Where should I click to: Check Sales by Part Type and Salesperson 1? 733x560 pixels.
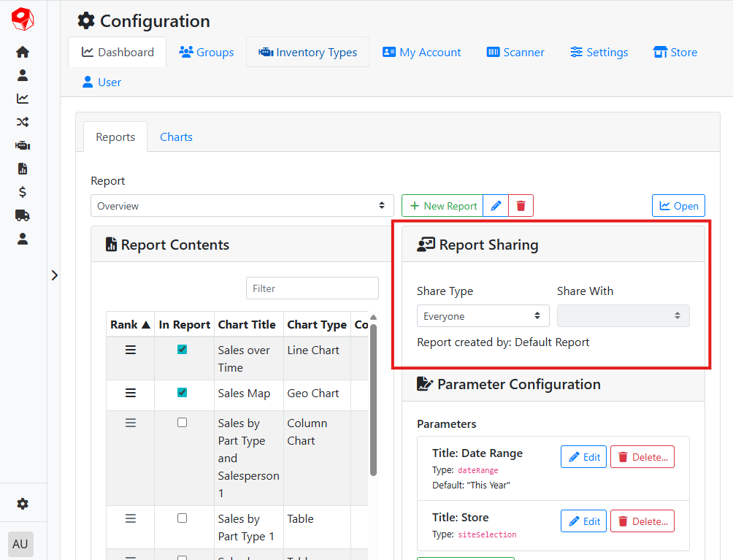pyautogui.click(x=182, y=423)
